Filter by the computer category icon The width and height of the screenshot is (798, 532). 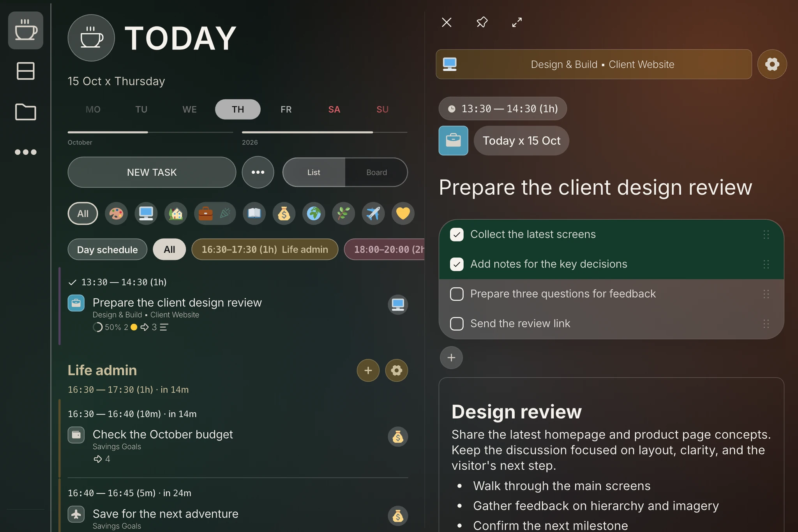pyautogui.click(x=146, y=213)
